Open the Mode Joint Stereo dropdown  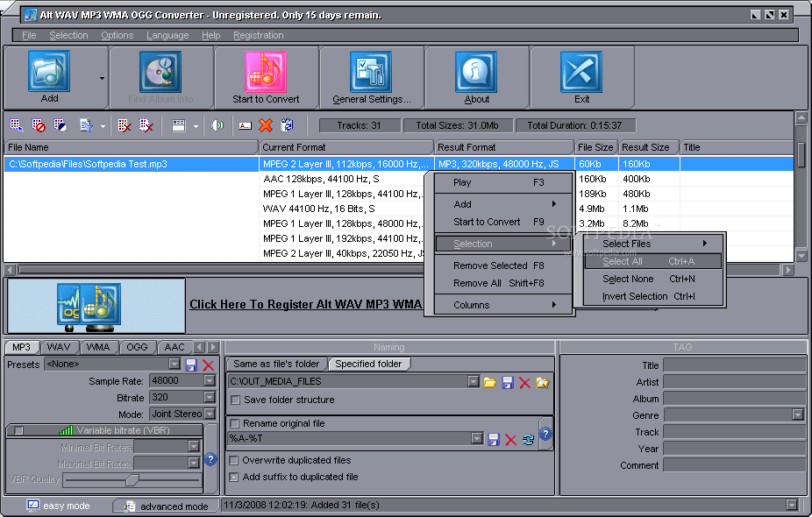[x=210, y=414]
